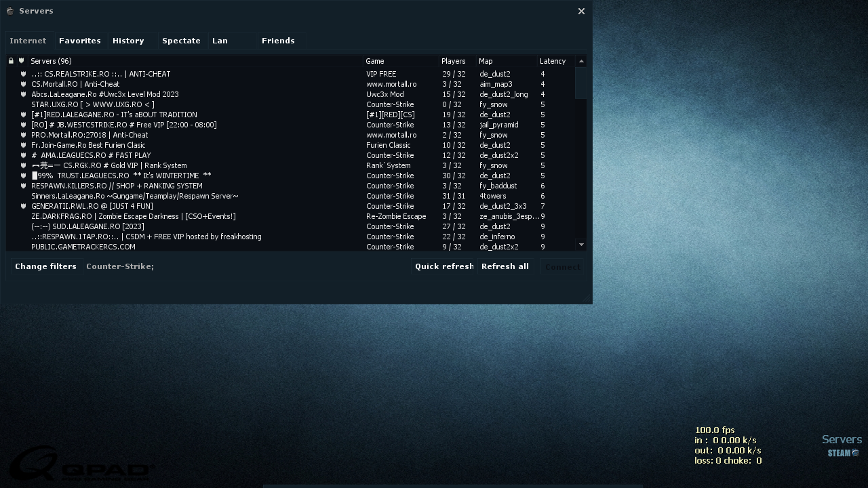Sort servers by Latency column
The width and height of the screenshot is (868, 488).
[x=553, y=61]
